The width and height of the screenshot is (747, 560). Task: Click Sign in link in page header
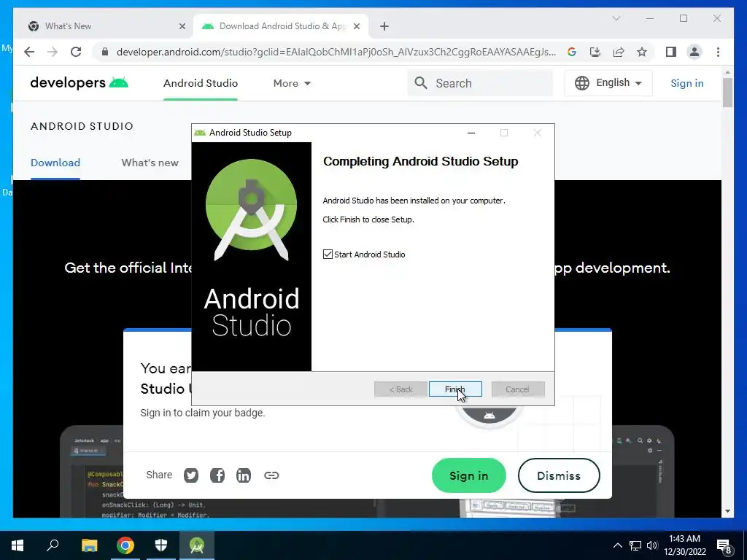687,83
